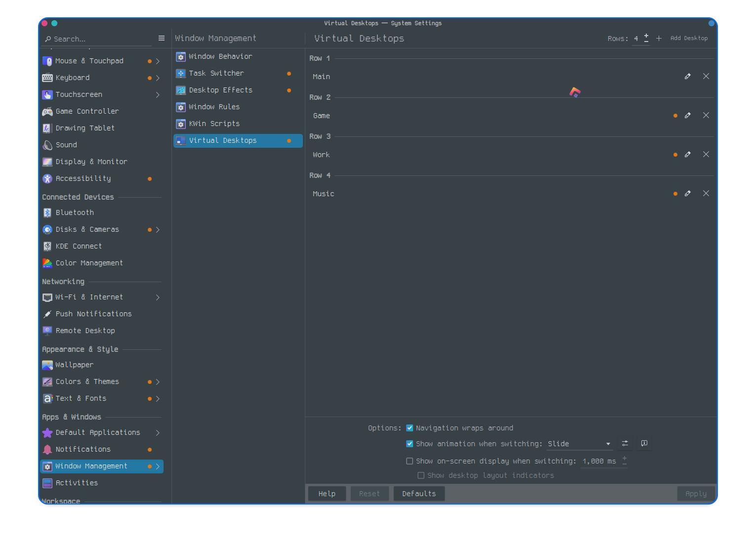The height and width of the screenshot is (549, 756).
Task: Click the Touchscreen icon
Action: click(x=47, y=94)
